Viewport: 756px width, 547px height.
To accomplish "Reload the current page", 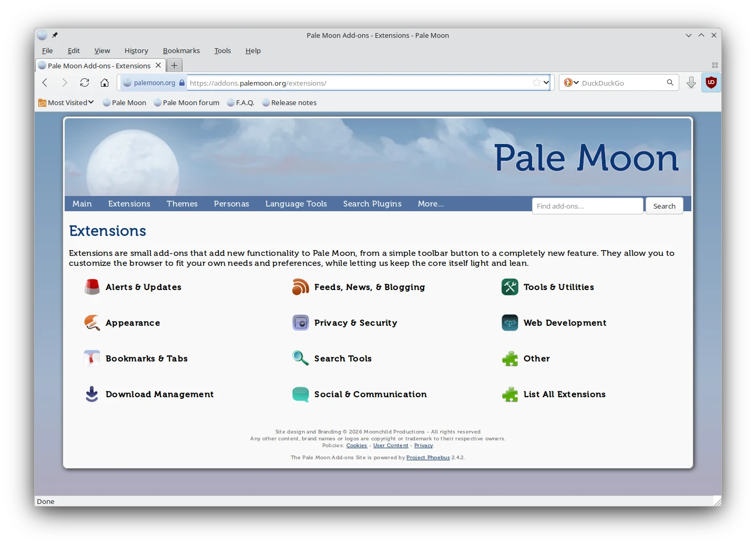I will pyautogui.click(x=85, y=82).
